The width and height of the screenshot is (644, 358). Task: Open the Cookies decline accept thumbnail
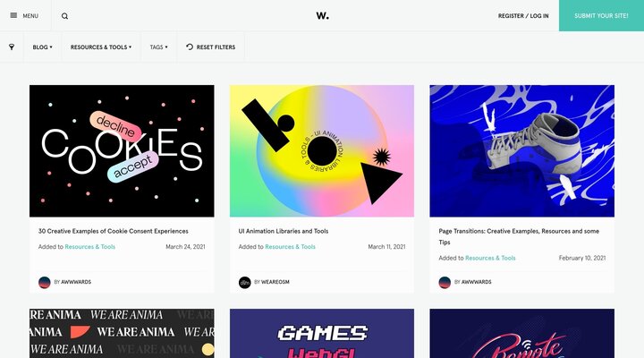[x=122, y=151]
